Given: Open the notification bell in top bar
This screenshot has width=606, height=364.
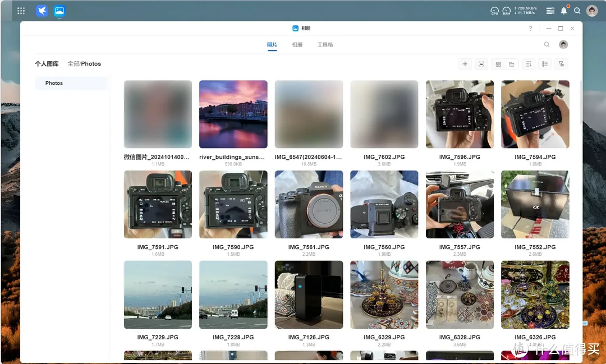Looking at the screenshot, I should click(x=564, y=11).
